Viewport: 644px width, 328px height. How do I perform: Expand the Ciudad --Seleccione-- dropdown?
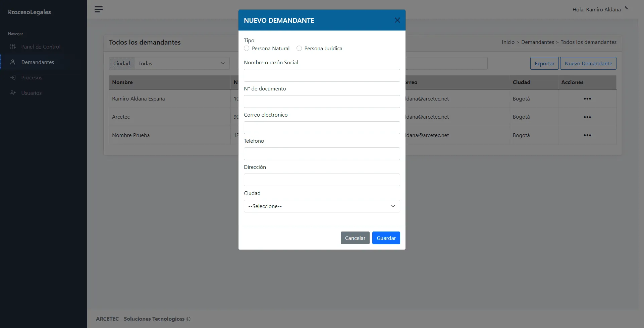click(322, 206)
